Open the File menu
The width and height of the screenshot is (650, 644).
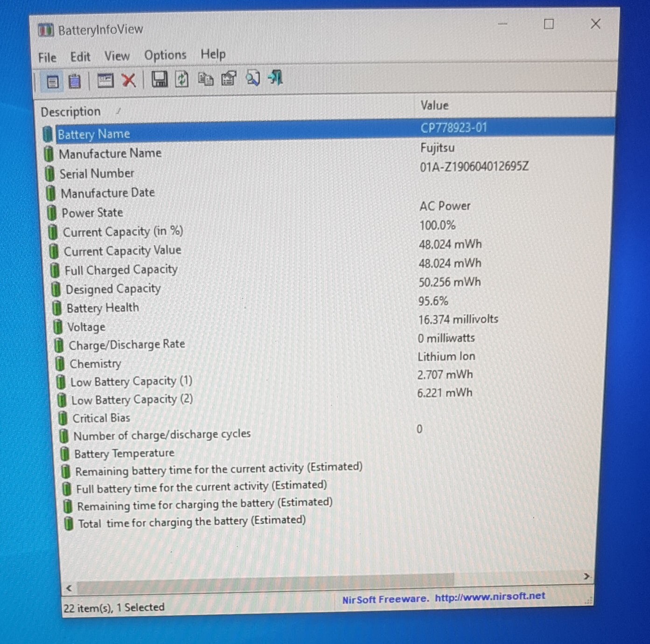point(47,57)
